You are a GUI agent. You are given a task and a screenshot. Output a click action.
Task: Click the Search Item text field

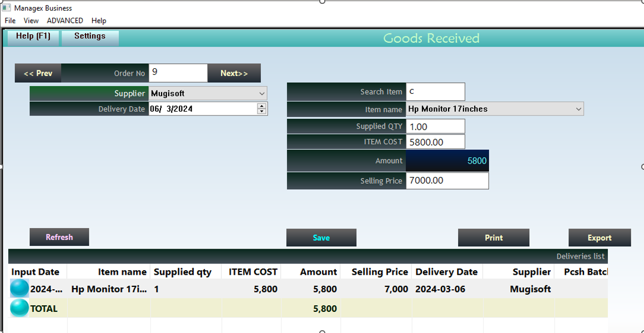click(435, 92)
